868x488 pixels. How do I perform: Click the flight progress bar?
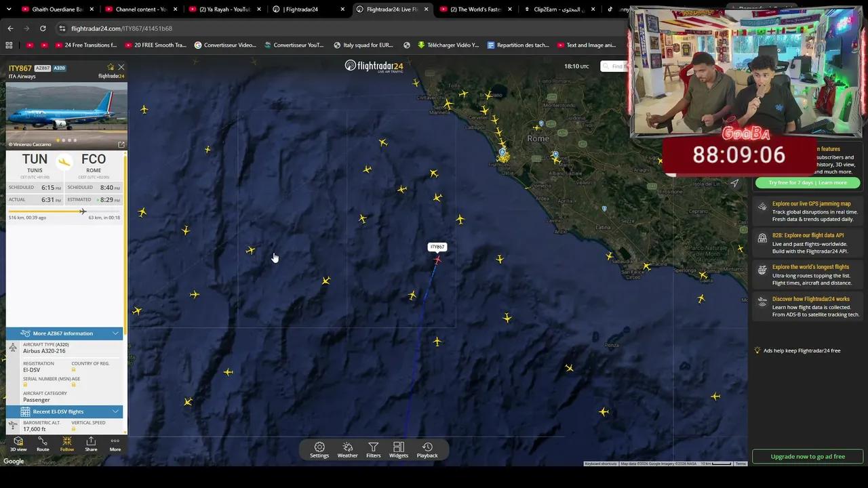point(64,211)
